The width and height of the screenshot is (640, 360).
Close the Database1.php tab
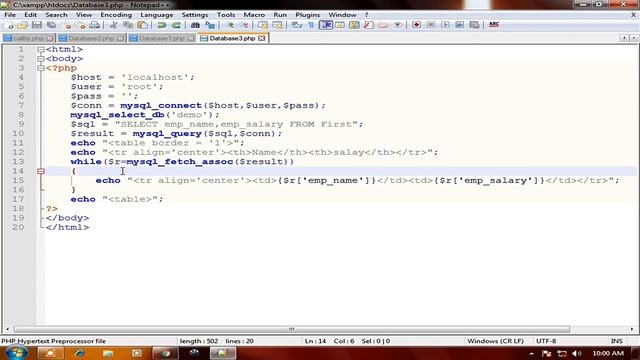(x=191, y=38)
